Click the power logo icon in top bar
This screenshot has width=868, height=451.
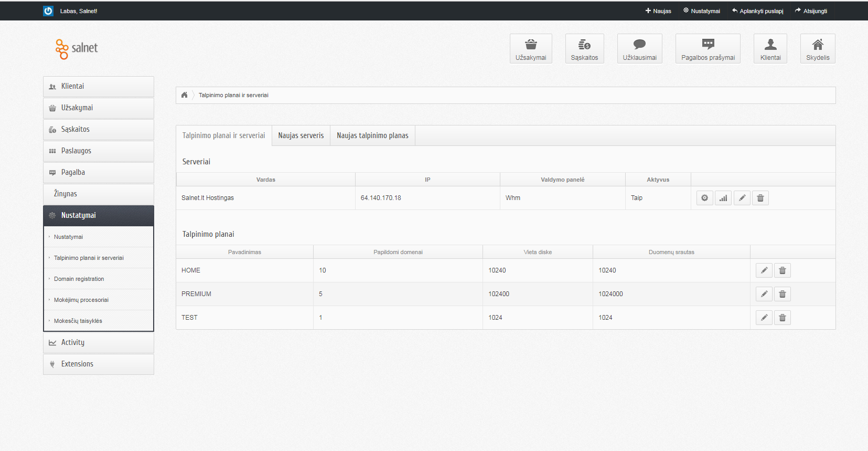click(48, 11)
